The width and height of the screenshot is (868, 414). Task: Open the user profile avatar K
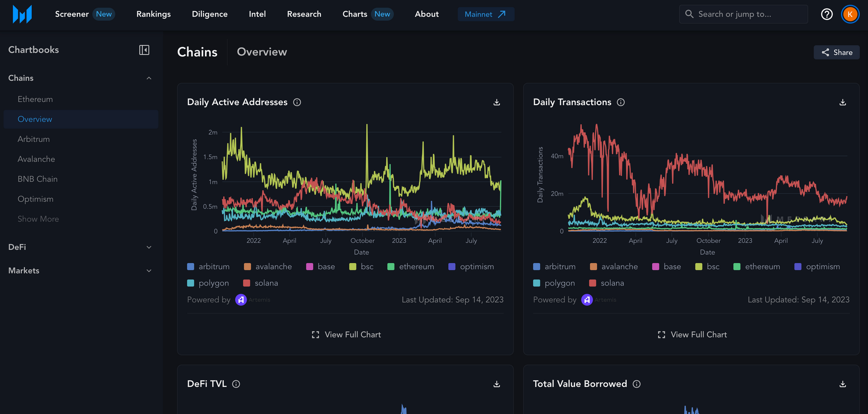(850, 14)
